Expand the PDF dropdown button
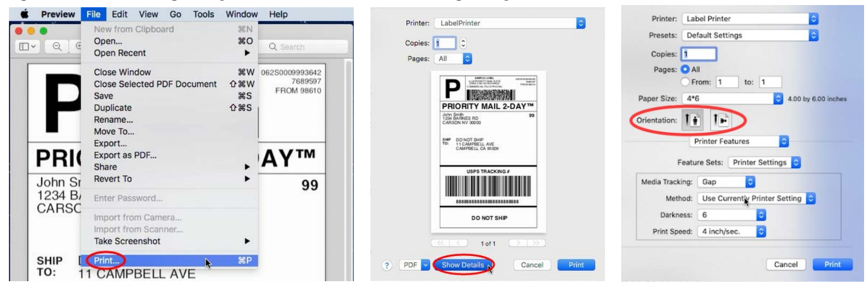The width and height of the screenshot is (868, 284). click(414, 264)
